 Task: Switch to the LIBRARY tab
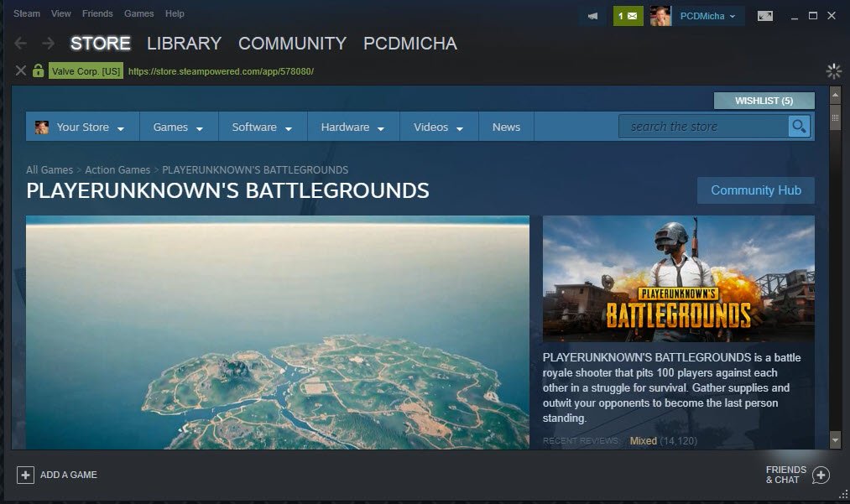coord(185,44)
